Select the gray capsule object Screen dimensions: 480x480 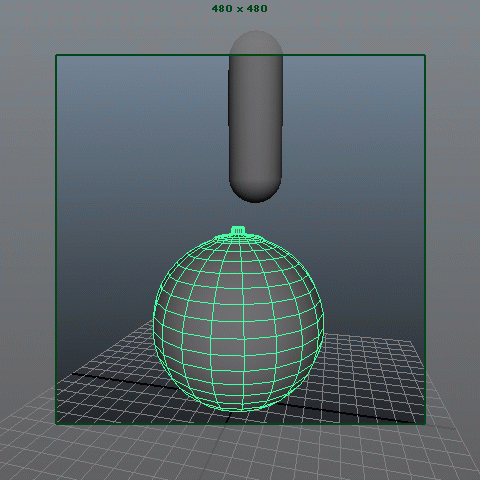tap(256, 117)
